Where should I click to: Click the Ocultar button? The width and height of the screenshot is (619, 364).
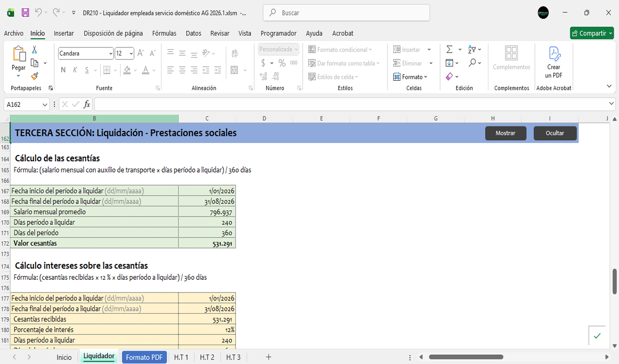[555, 133]
